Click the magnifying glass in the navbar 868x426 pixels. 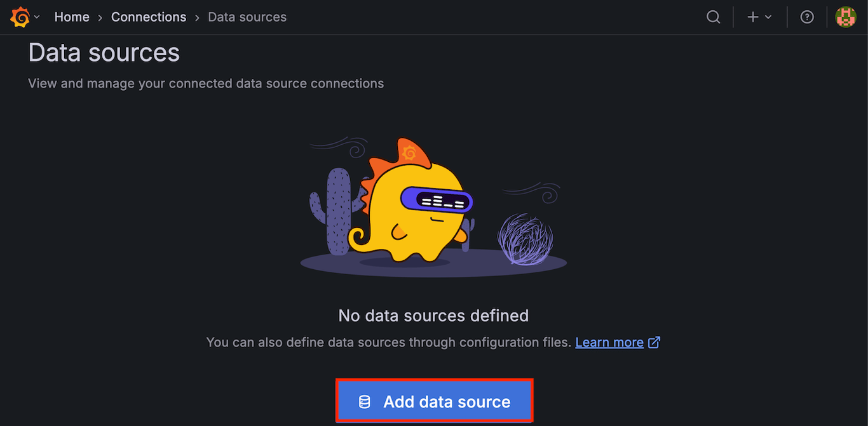click(x=713, y=17)
